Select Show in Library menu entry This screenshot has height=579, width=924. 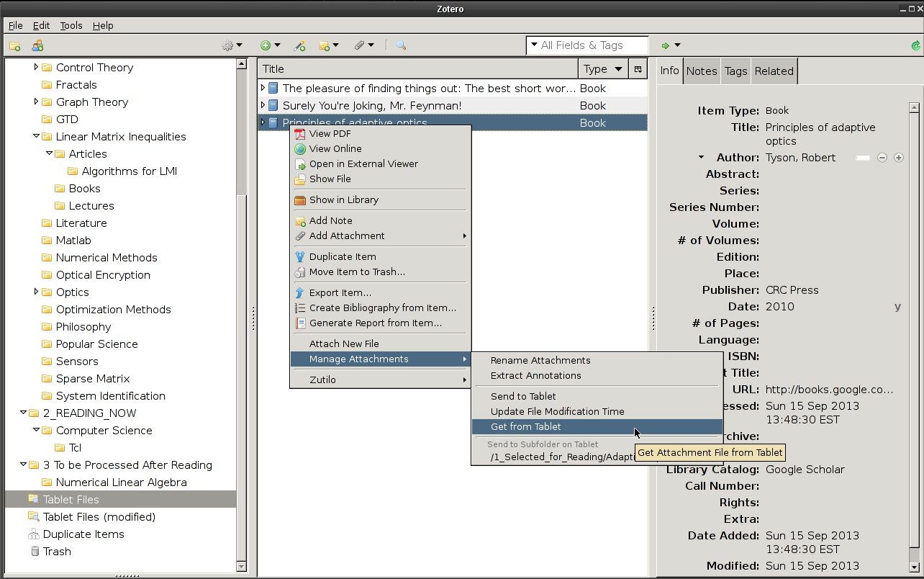381,200
